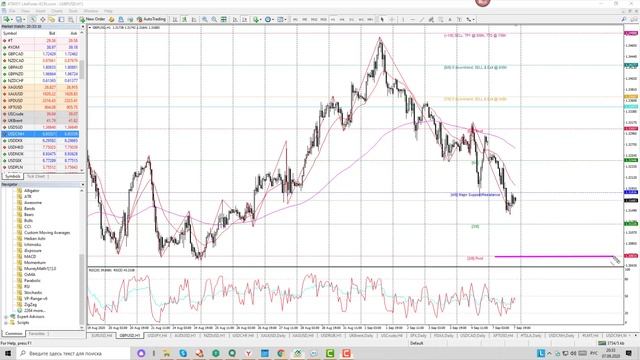
Task: Toggle chart shift icon
Action: [244, 19]
